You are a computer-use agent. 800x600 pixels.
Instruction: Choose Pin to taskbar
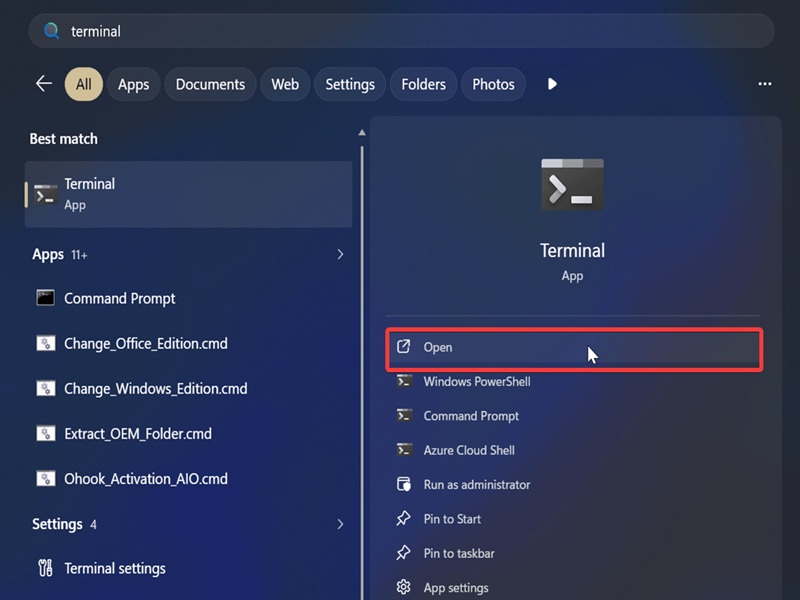point(574,554)
